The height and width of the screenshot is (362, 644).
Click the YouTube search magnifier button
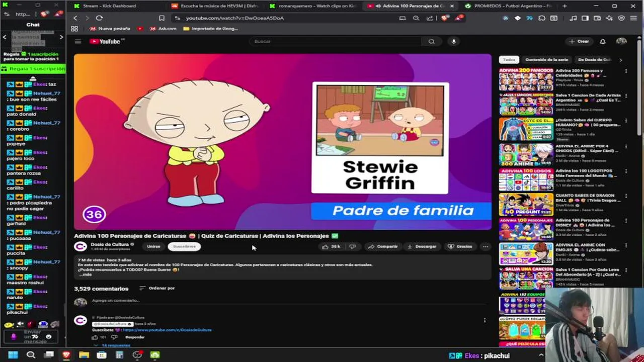coord(431,41)
